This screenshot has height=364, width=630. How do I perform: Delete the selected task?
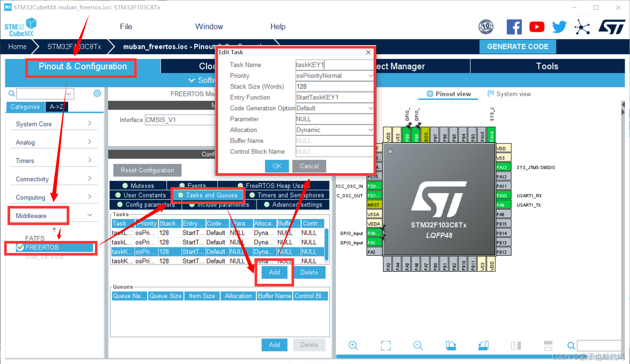pyautogui.click(x=309, y=272)
